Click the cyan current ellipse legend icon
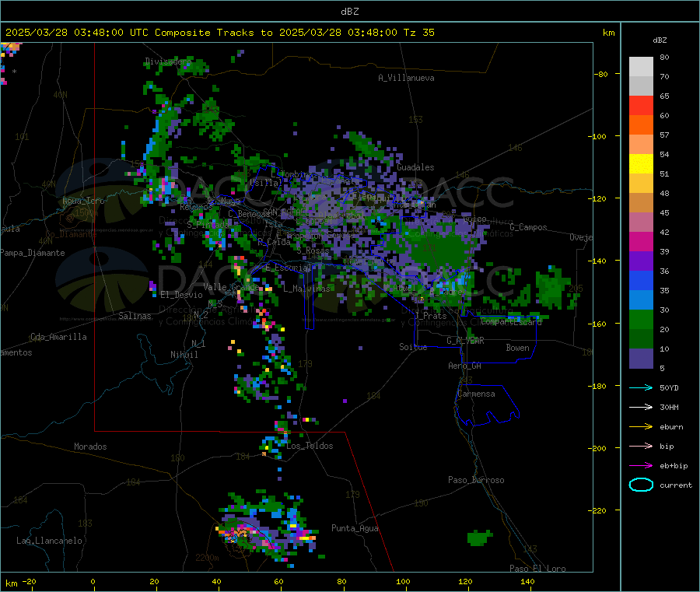 (641, 485)
